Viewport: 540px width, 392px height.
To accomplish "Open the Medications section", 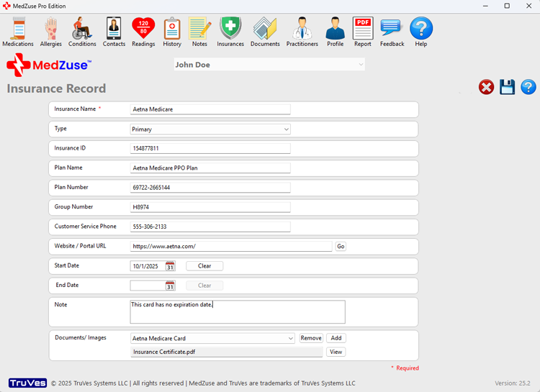I will pos(17,32).
